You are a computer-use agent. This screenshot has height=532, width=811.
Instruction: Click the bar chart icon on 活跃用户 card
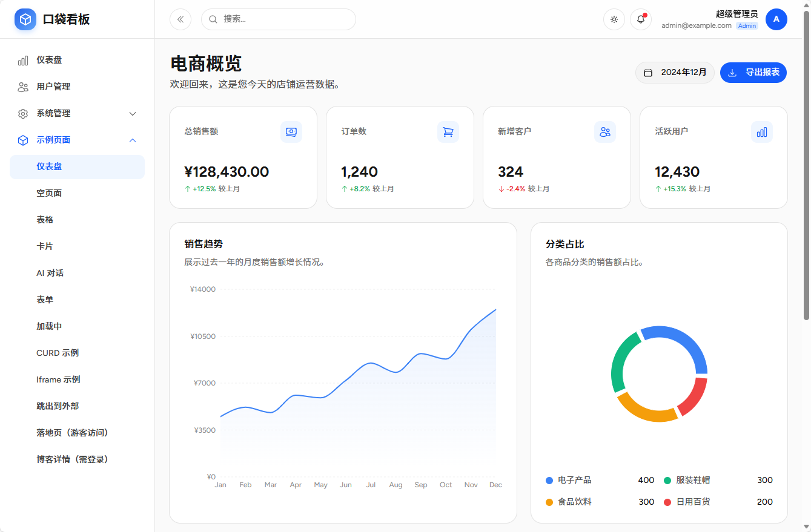[x=762, y=131]
